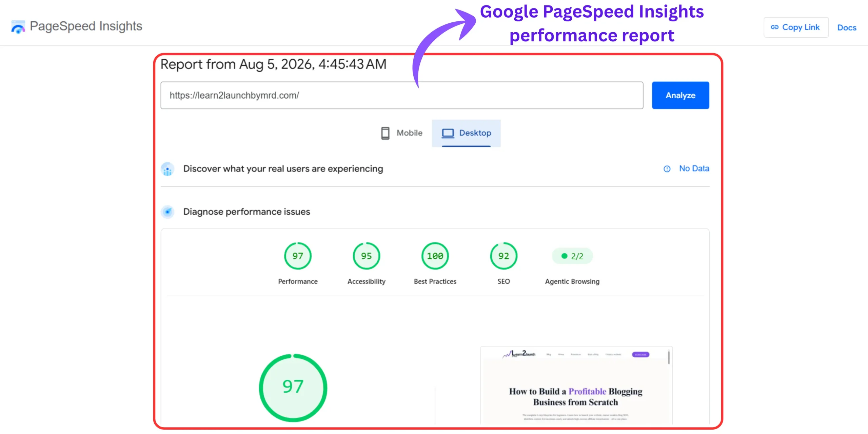The height and width of the screenshot is (434, 868).
Task: Jump to the Performance score 97 gauge
Action: click(x=298, y=256)
